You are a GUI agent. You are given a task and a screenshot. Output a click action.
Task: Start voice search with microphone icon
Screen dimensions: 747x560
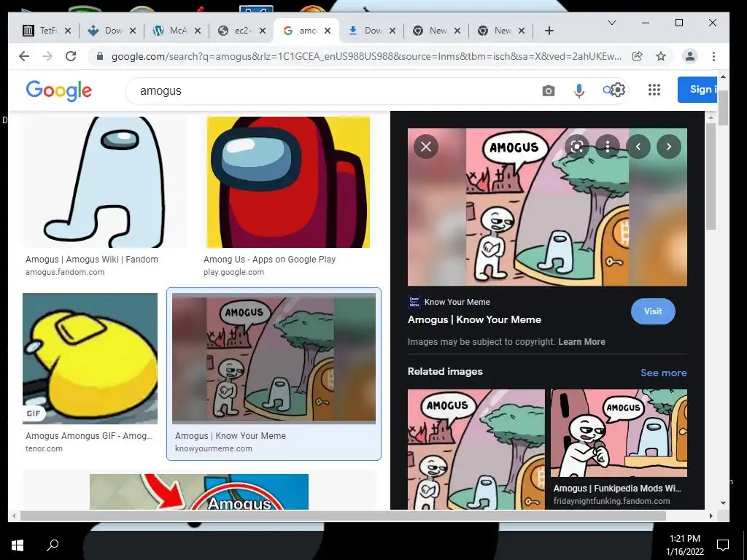(x=578, y=90)
